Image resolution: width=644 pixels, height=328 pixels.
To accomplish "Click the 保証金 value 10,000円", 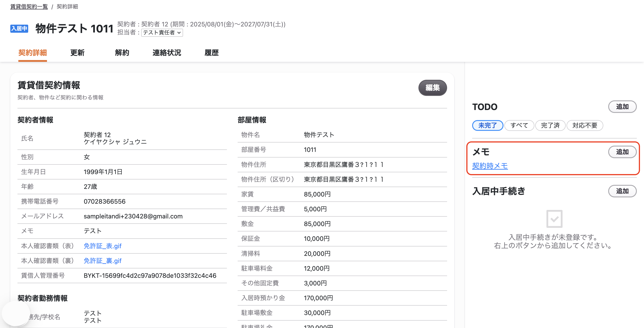I will click(317, 239).
